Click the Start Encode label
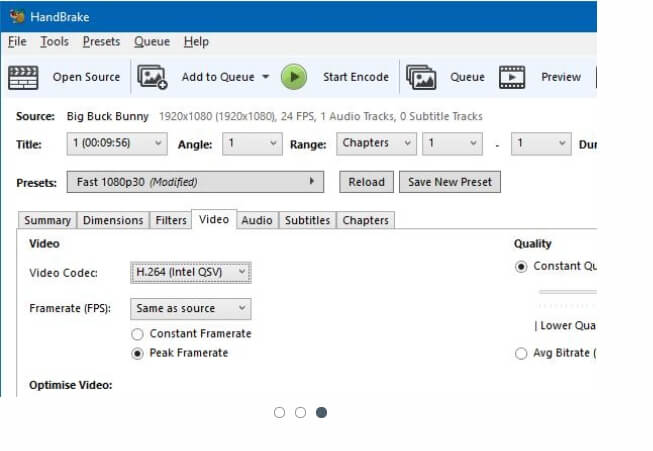Screen dimensions: 653x451 point(356,77)
